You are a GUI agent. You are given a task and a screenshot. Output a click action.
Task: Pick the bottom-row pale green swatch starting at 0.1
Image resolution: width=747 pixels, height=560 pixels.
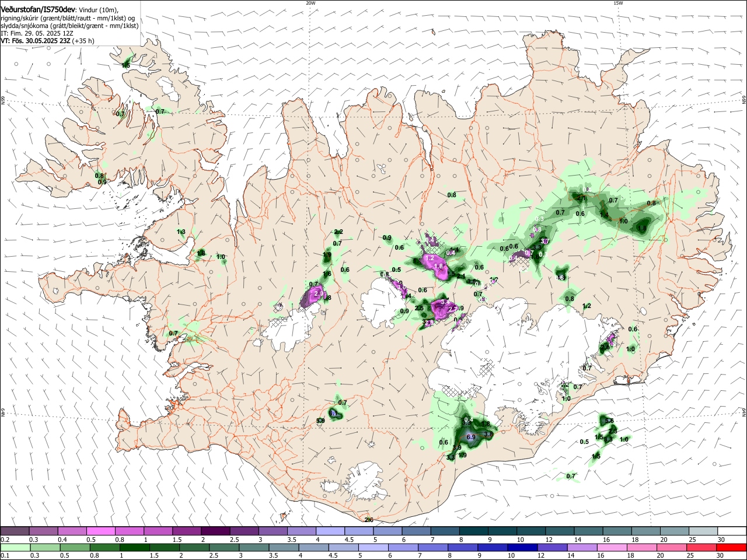[15, 547]
